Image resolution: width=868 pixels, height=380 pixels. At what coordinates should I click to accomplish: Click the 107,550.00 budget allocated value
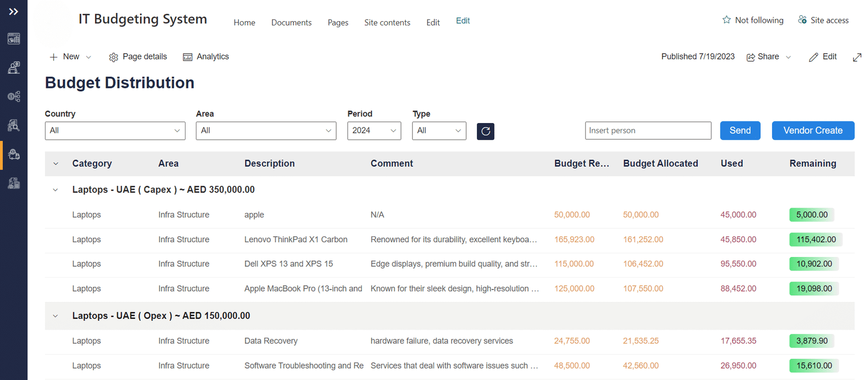tap(643, 289)
